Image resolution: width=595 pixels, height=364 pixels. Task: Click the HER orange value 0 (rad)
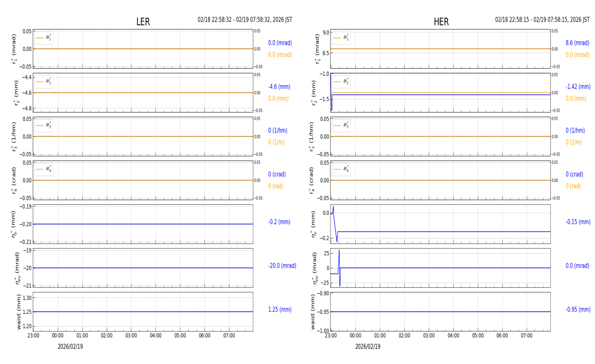pyautogui.click(x=573, y=186)
